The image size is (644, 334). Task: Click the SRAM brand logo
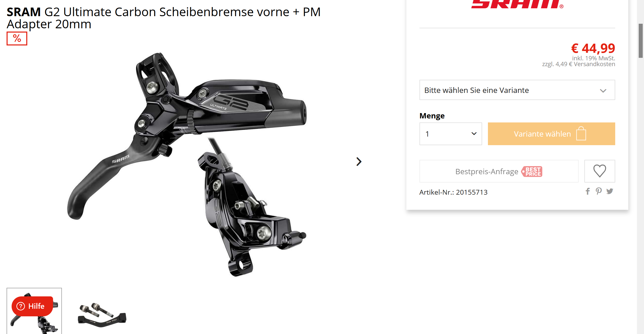(517, 4)
